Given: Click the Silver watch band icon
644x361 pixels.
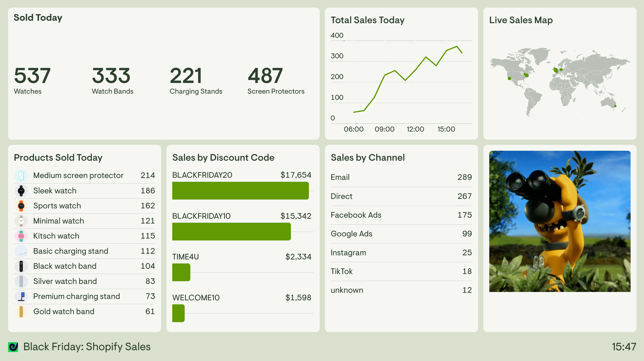Looking at the screenshot, I should coord(21,281).
